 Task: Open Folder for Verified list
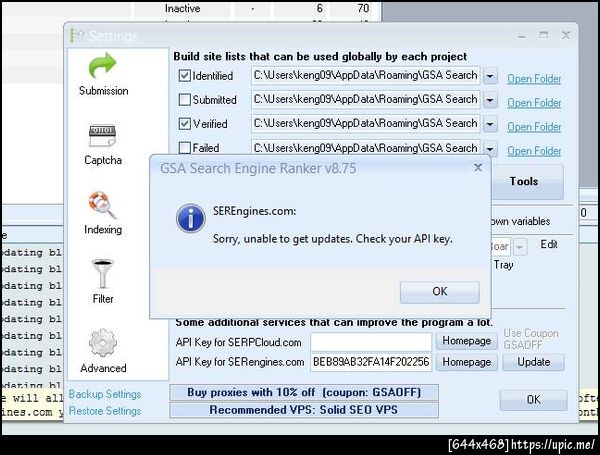pyautogui.click(x=534, y=127)
